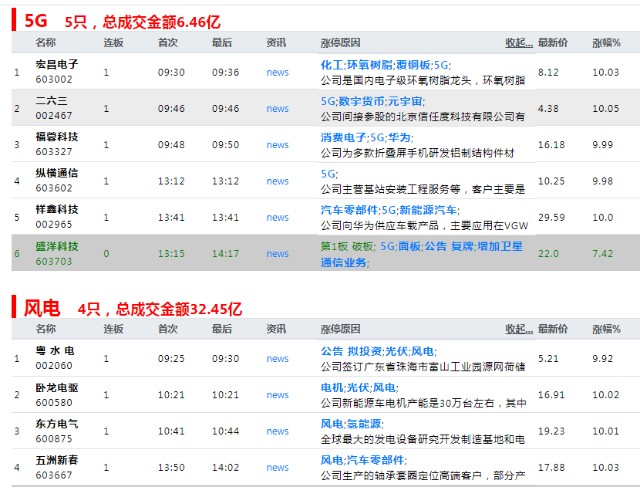
Task: Open news link for 福蓉科技
Action: click(277, 145)
